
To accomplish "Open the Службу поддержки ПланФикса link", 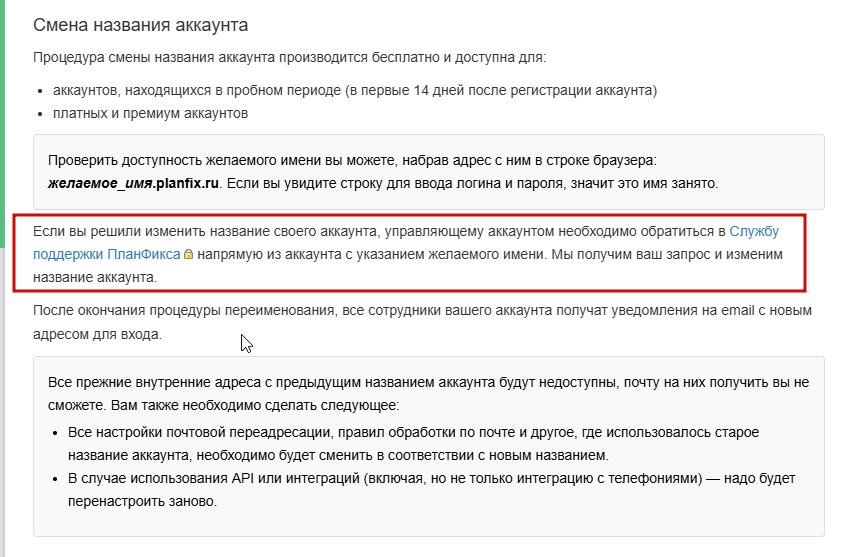I will 106,254.
